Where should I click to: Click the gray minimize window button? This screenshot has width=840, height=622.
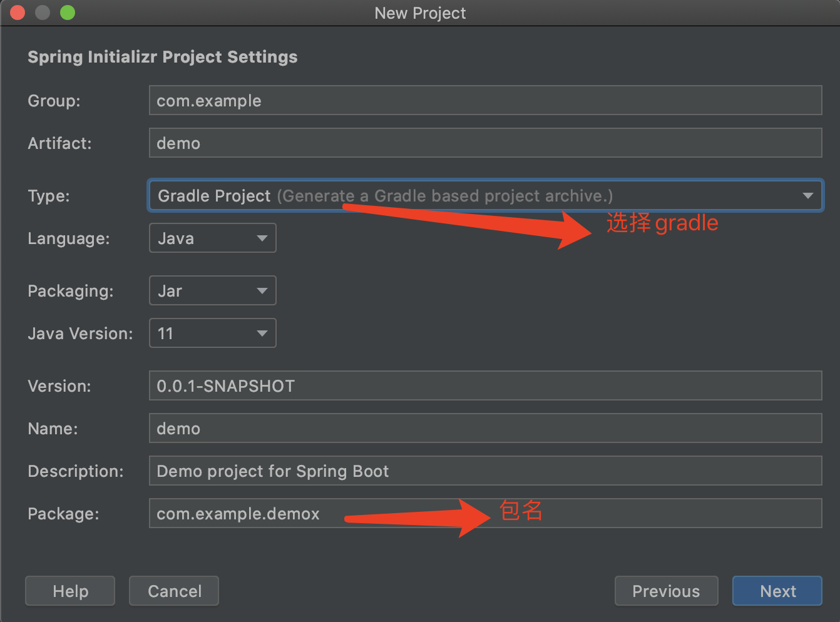pyautogui.click(x=43, y=13)
